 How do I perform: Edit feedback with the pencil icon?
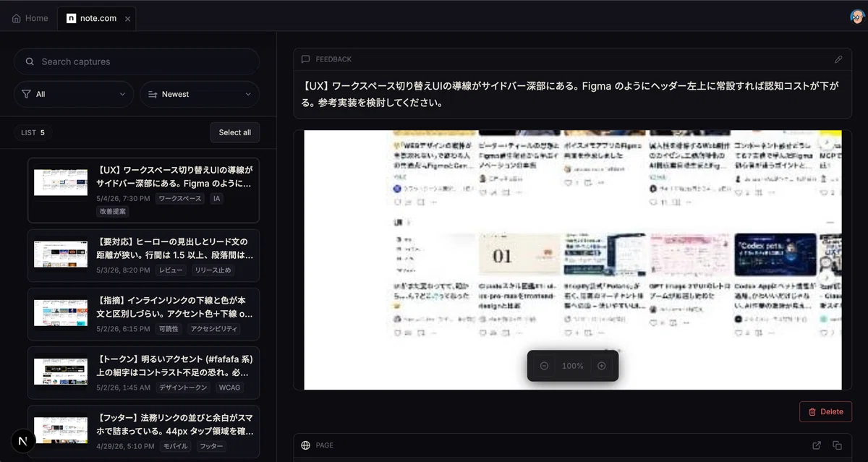[838, 59]
